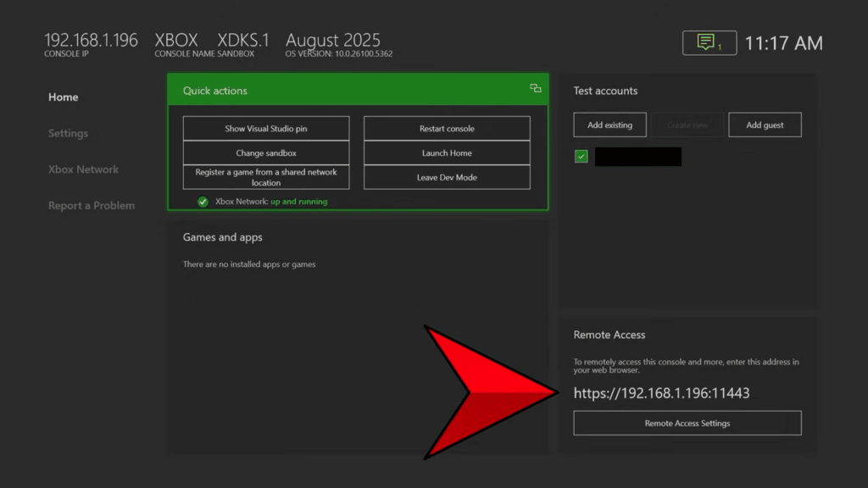Image resolution: width=868 pixels, height=488 pixels.
Task: Toggle the checkbox next to the test account
Action: click(581, 156)
